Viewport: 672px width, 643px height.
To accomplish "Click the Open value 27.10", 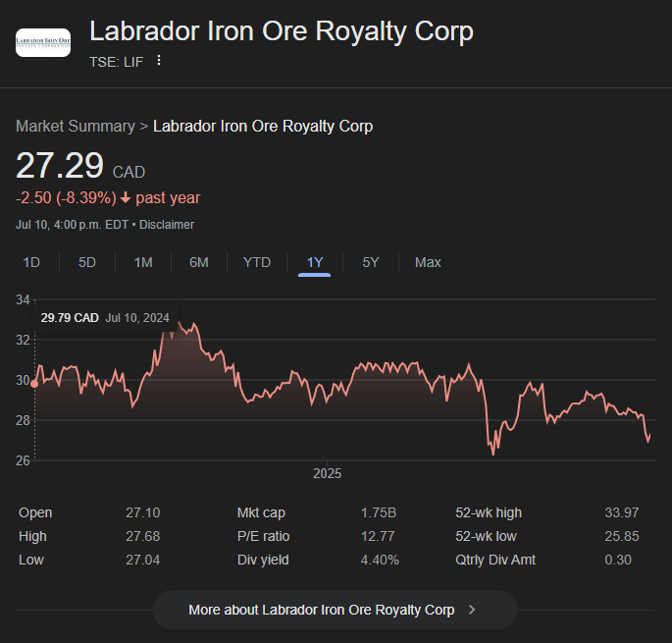I will click(142, 512).
